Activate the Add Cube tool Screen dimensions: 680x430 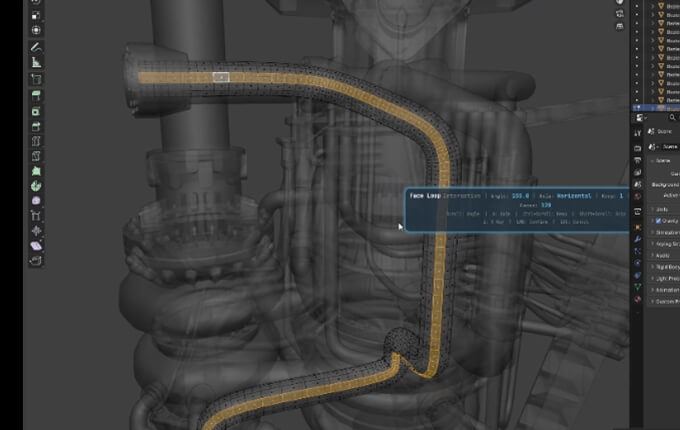coord(36,78)
